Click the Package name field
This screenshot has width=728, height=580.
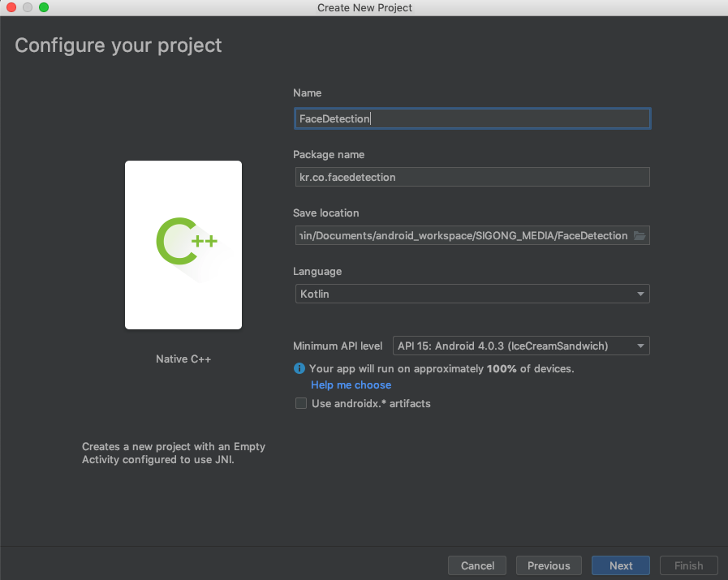click(472, 178)
